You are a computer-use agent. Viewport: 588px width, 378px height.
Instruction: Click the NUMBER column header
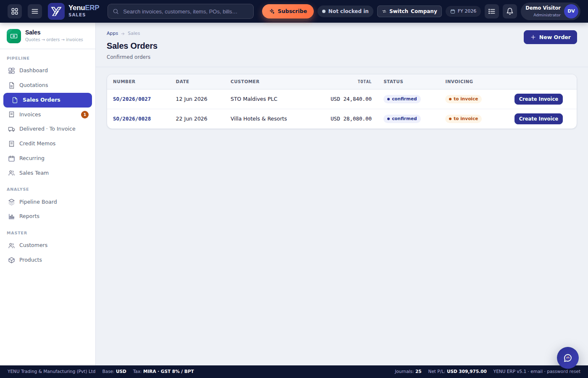[x=124, y=81]
